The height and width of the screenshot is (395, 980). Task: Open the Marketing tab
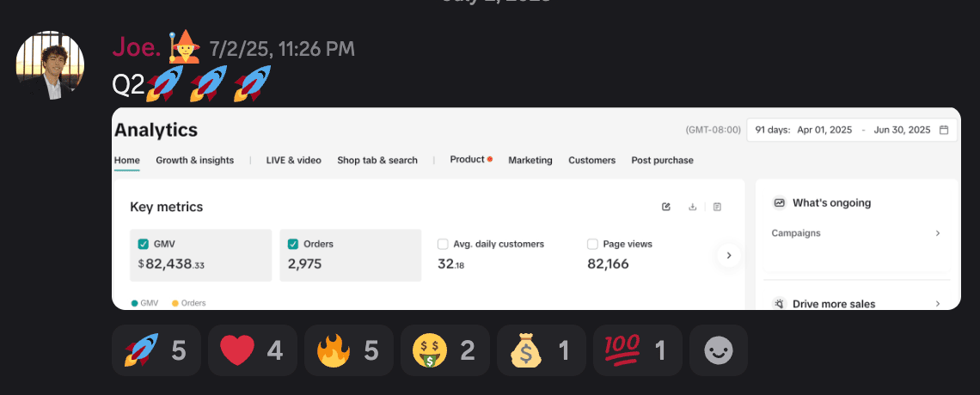coord(530,160)
